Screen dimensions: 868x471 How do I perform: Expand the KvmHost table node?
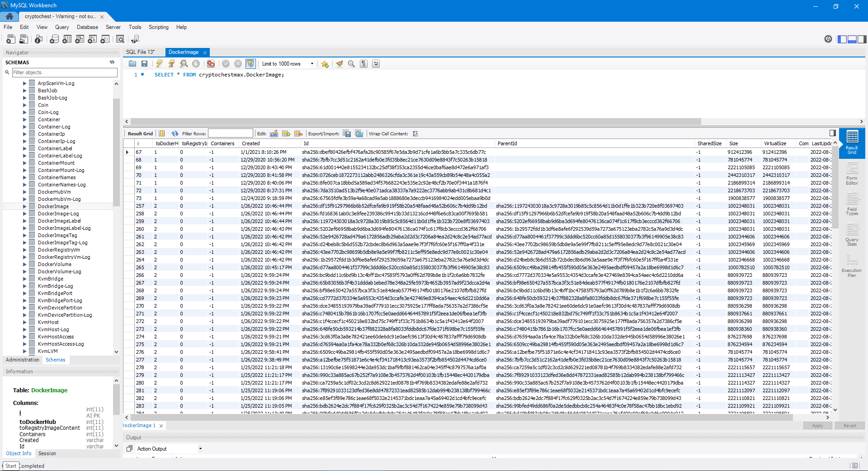(x=25, y=322)
